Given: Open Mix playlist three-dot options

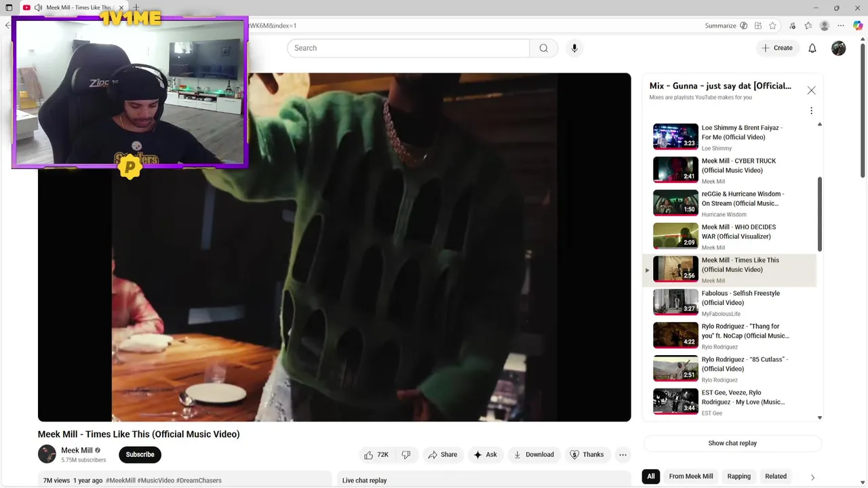Looking at the screenshot, I should tap(811, 110).
